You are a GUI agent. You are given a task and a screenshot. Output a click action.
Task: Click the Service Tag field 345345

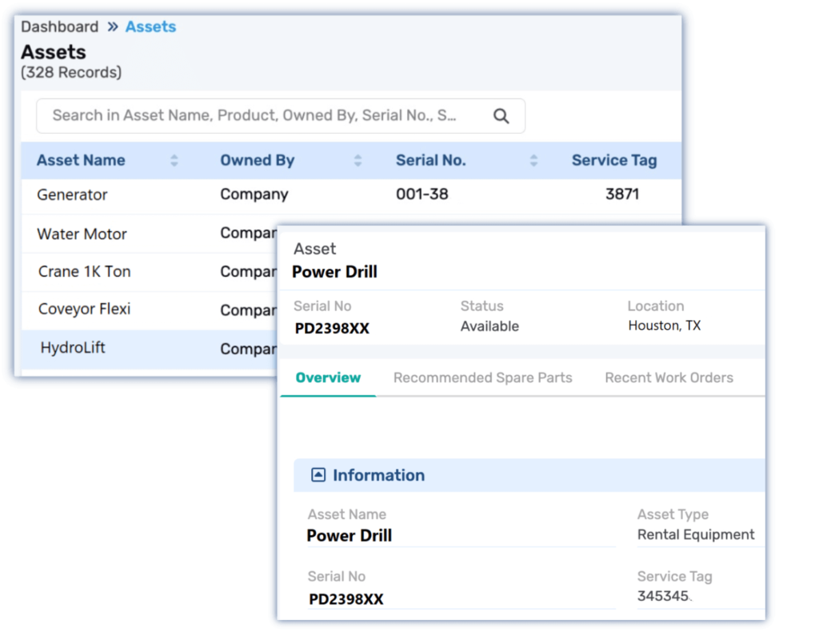[x=665, y=597]
